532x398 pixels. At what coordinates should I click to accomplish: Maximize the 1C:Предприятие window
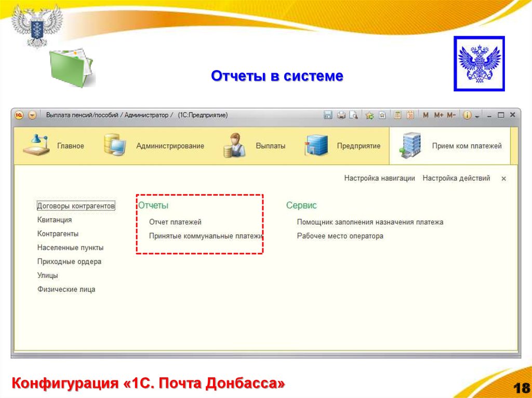(501, 115)
